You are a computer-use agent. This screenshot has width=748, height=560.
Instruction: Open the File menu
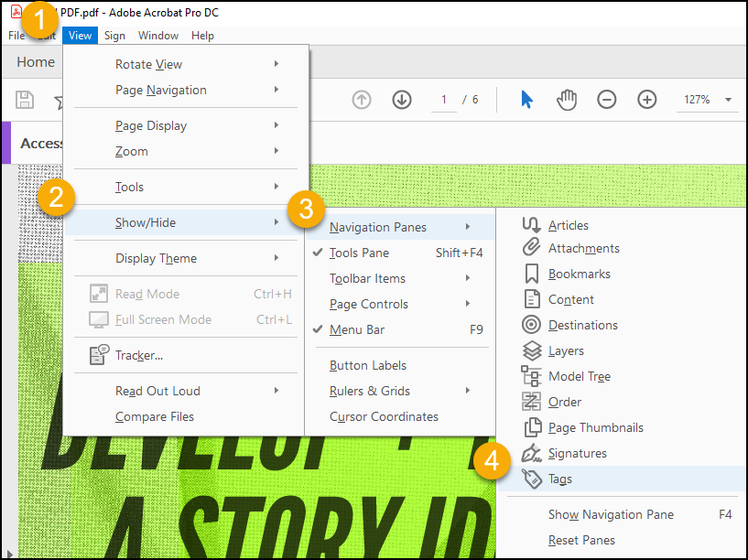click(x=16, y=36)
